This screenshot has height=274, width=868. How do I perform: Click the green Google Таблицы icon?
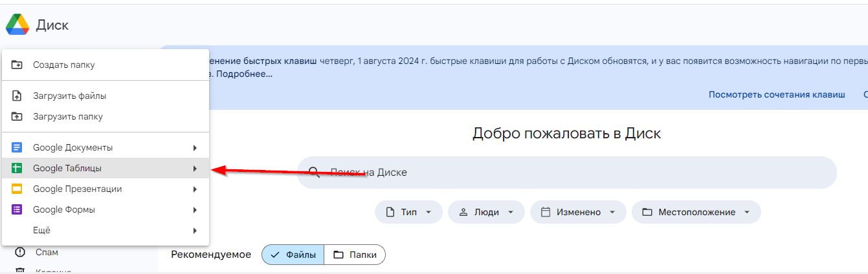[17, 168]
